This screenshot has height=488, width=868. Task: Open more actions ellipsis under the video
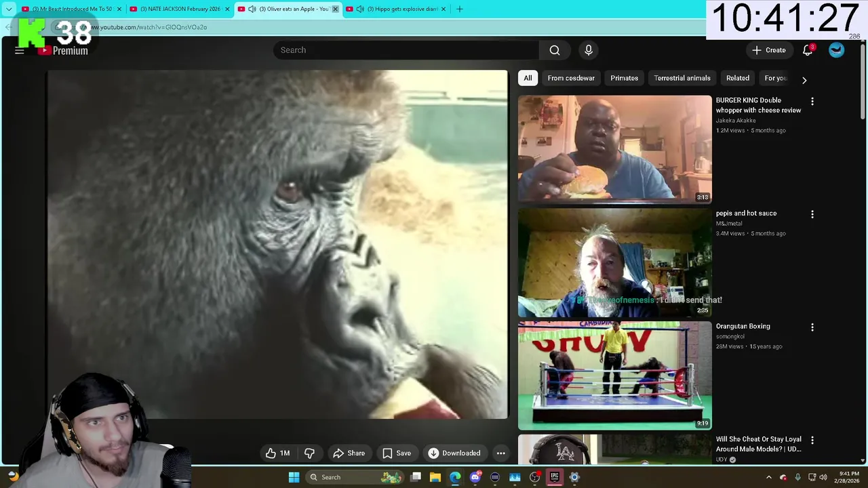tap(500, 453)
